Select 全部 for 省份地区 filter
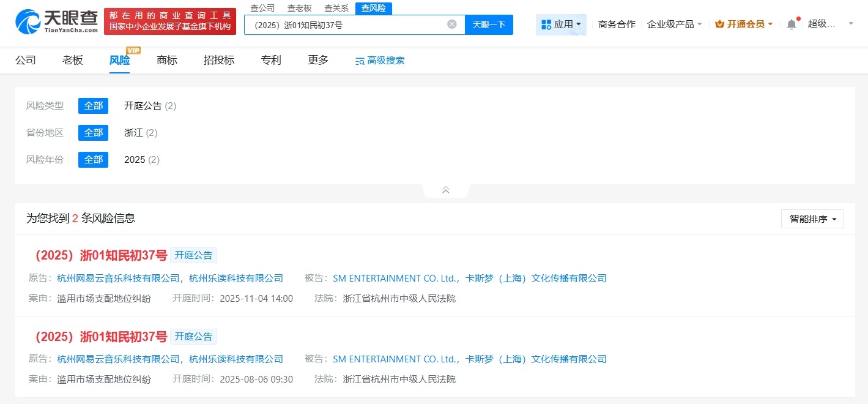 [x=93, y=132]
